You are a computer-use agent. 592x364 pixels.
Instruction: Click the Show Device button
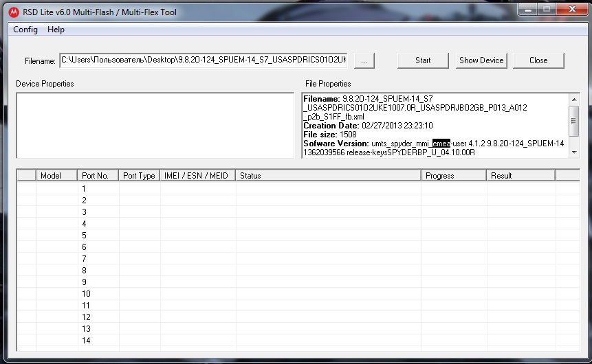click(481, 60)
